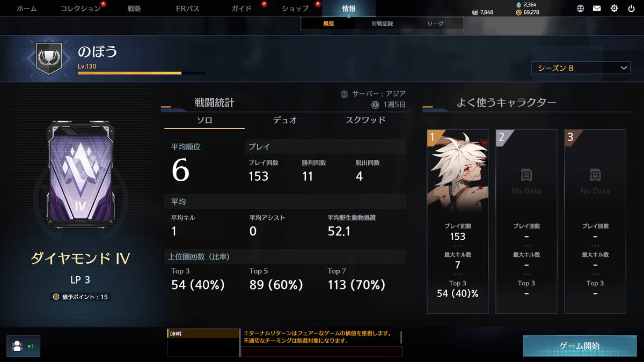Switch to the リーグ sub-tab
The image size is (644, 362).
(x=435, y=24)
